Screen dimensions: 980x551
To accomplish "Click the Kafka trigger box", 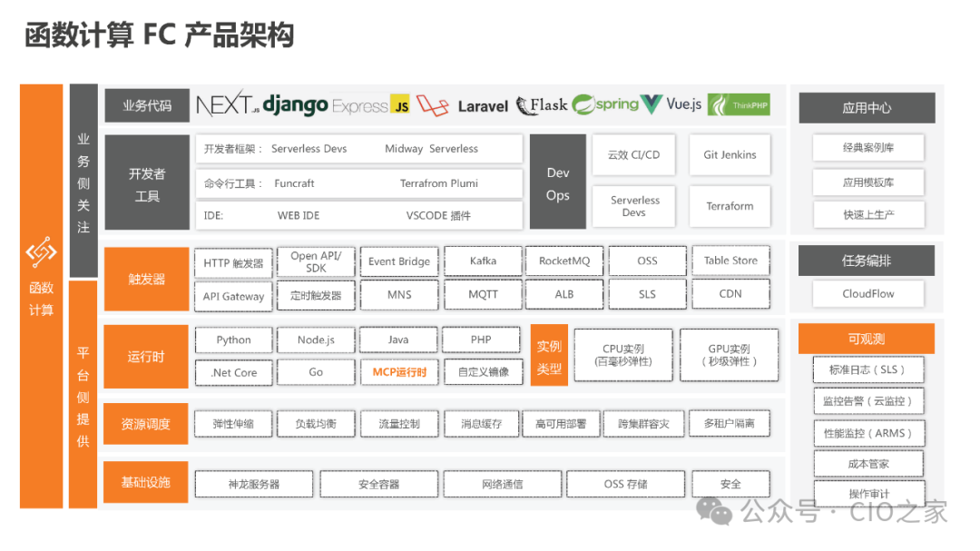I will (x=483, y=261).
